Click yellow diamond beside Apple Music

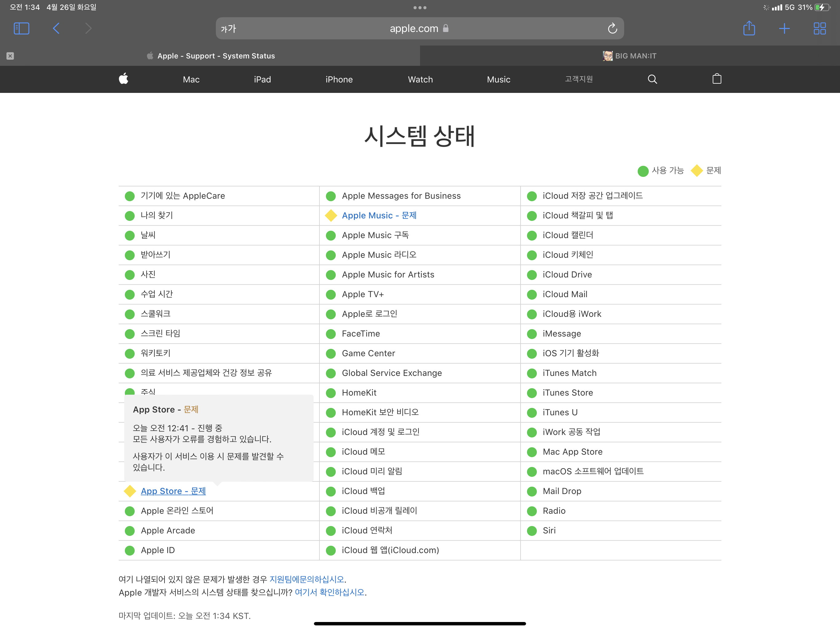(x=331, y=215)
